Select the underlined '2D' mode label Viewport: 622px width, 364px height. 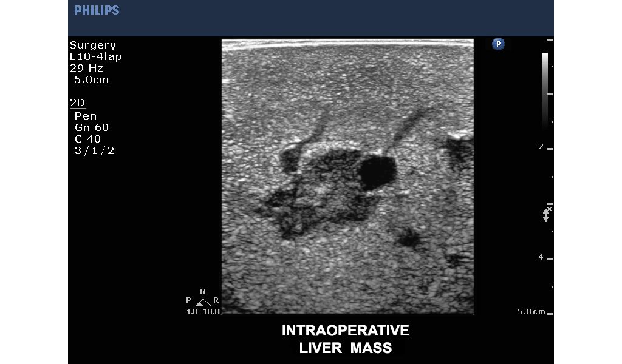coord(77,103)
